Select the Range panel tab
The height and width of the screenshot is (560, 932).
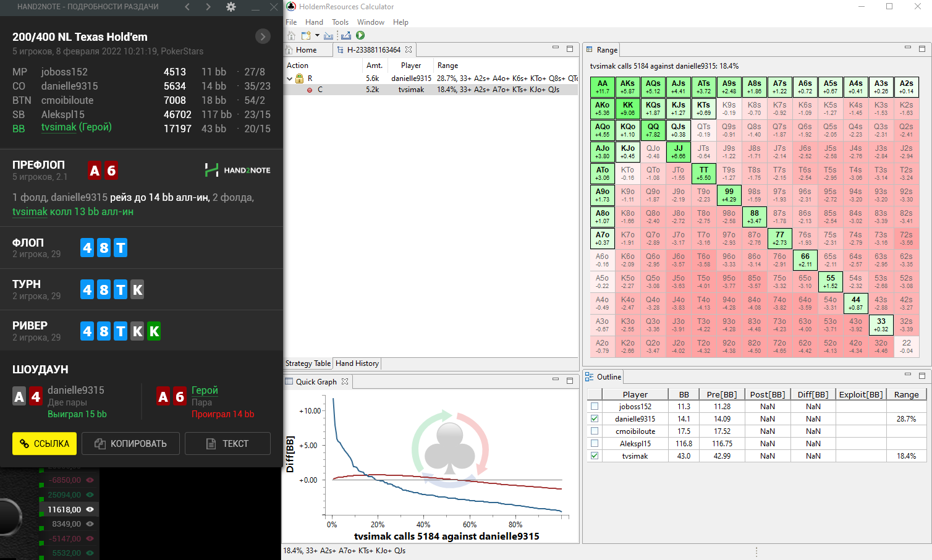point(601,49)
